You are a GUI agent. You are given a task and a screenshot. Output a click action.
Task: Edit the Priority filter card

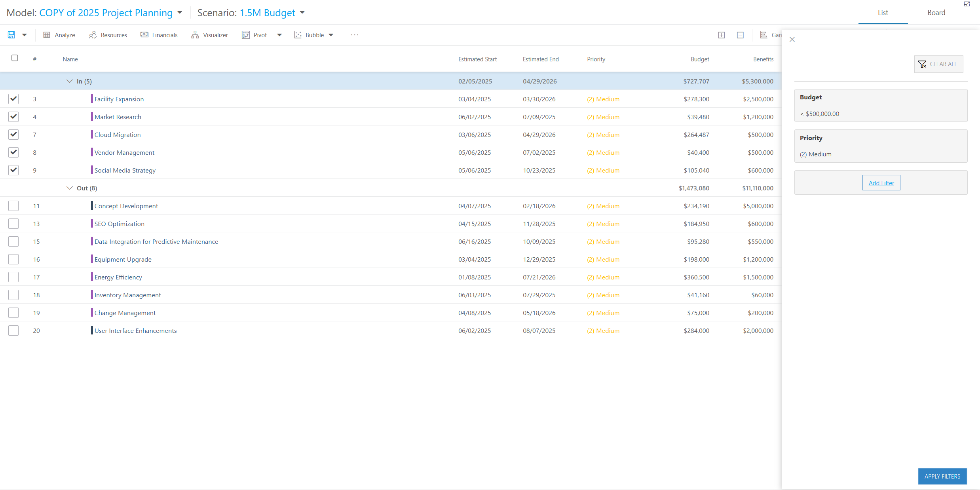pyautogui.click(x=881, y=146)
